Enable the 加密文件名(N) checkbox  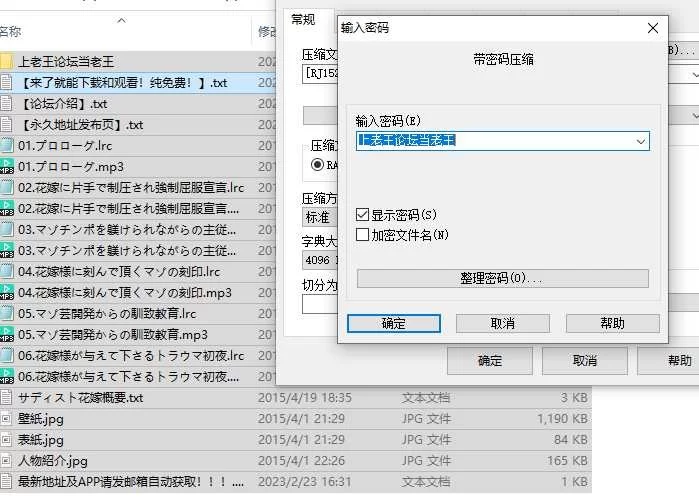(x=362, y=235)
